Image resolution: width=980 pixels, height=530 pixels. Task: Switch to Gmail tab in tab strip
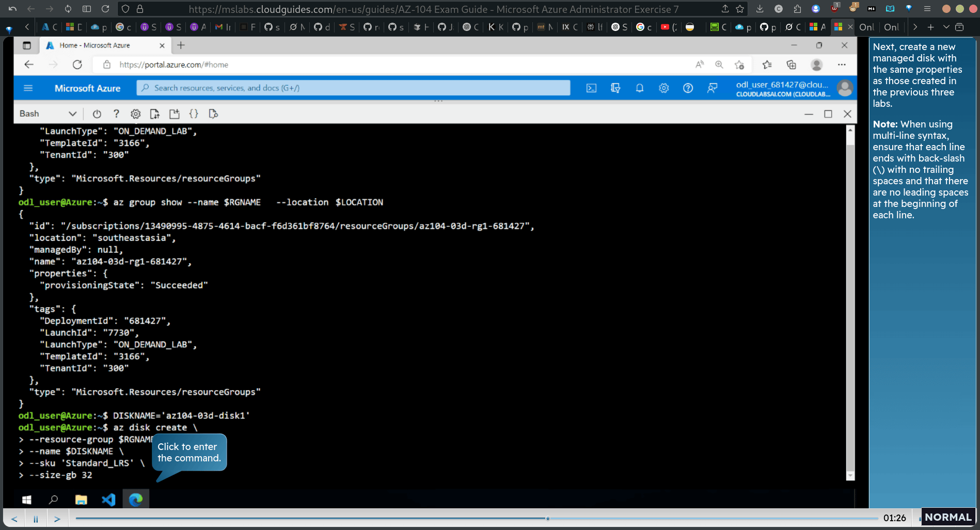[x=223, y=27]
